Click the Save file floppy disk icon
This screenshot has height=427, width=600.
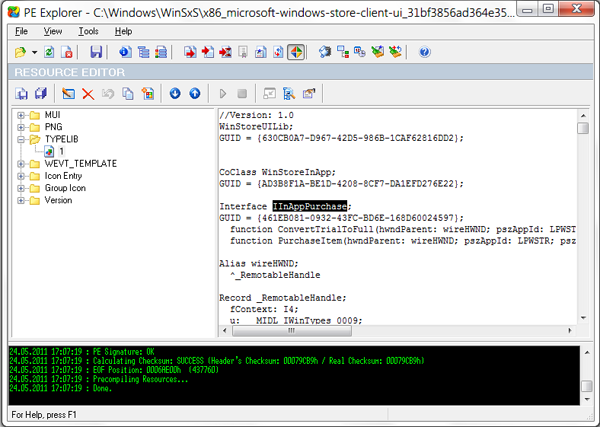pyautogui.click(x=96, y=52)
